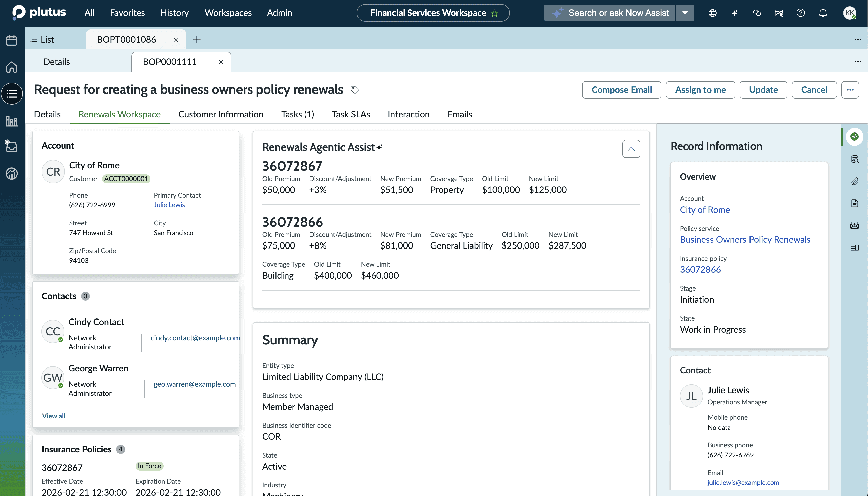Click the tag icon beside record title
Image resolution: width=868 pixels, height=496 pixels.
[354, 90]
